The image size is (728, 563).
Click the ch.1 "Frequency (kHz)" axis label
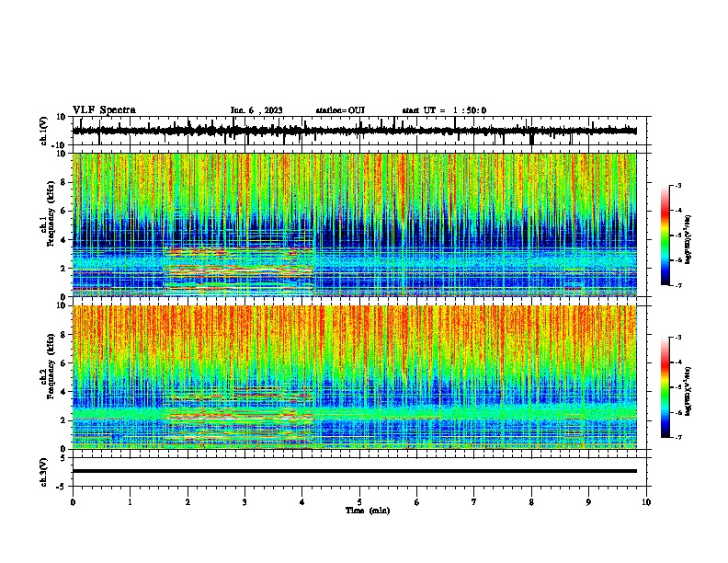tap(50, 213)
